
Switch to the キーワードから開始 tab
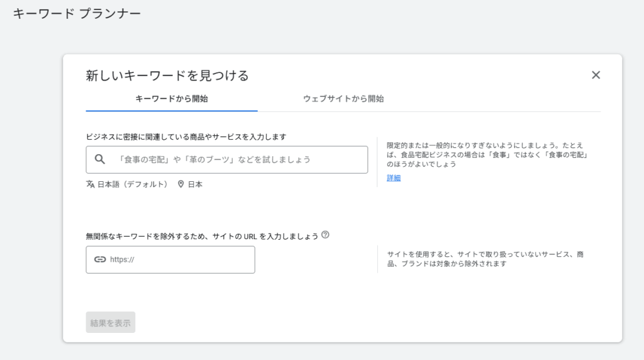[172, 99]
